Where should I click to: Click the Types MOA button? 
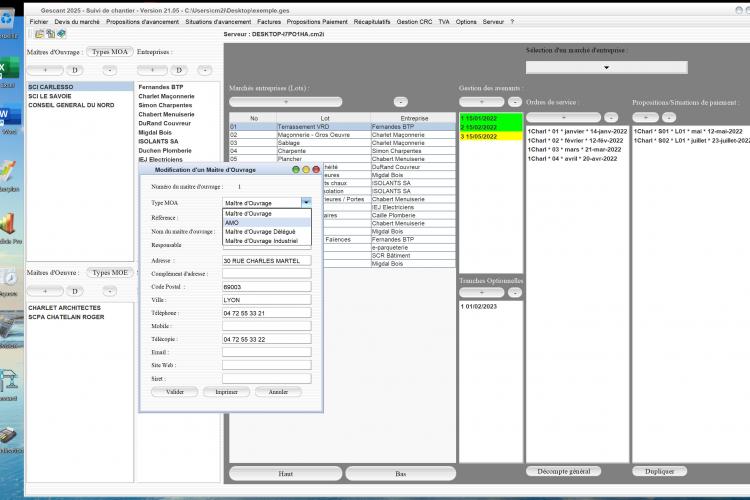(110, 52)
